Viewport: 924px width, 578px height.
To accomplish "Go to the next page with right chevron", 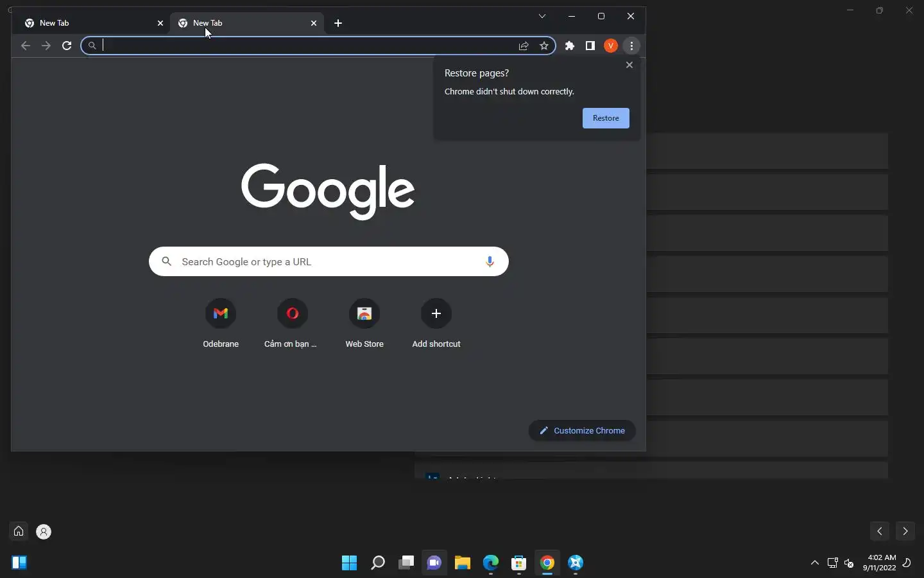I will click(x=905, y=531).
